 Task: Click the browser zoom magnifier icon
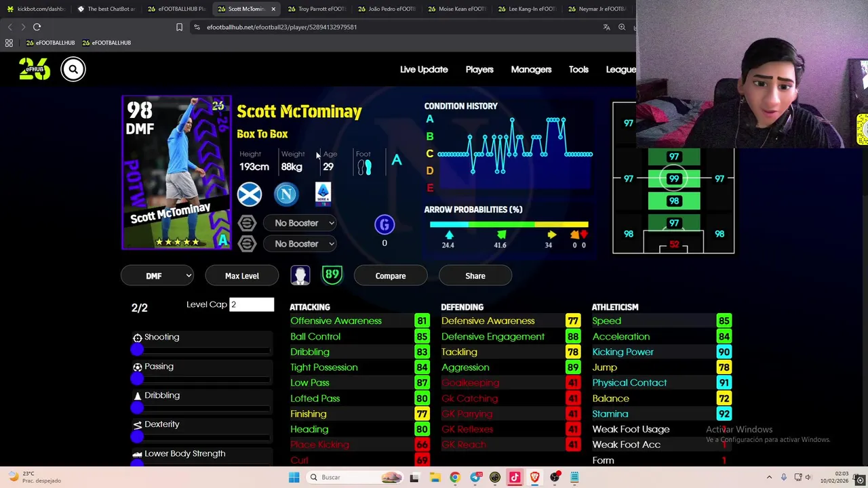pyautogui.click(x=622, y=27)
